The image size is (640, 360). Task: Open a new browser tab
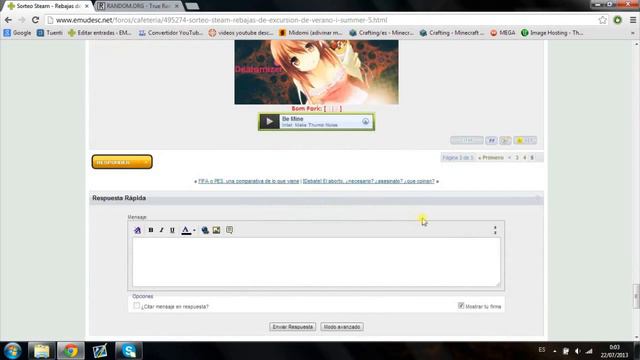tap(192, 6)
